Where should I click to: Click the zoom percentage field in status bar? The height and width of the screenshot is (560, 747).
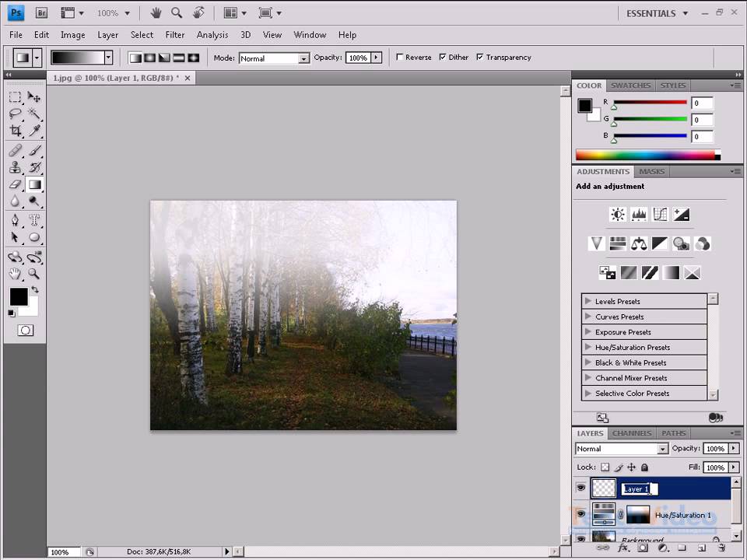pyautogui.click(x=63, y=552)
